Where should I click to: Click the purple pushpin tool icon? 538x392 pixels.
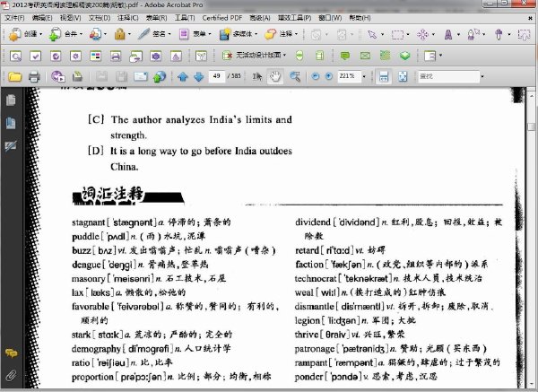click(x=499, y=34)
